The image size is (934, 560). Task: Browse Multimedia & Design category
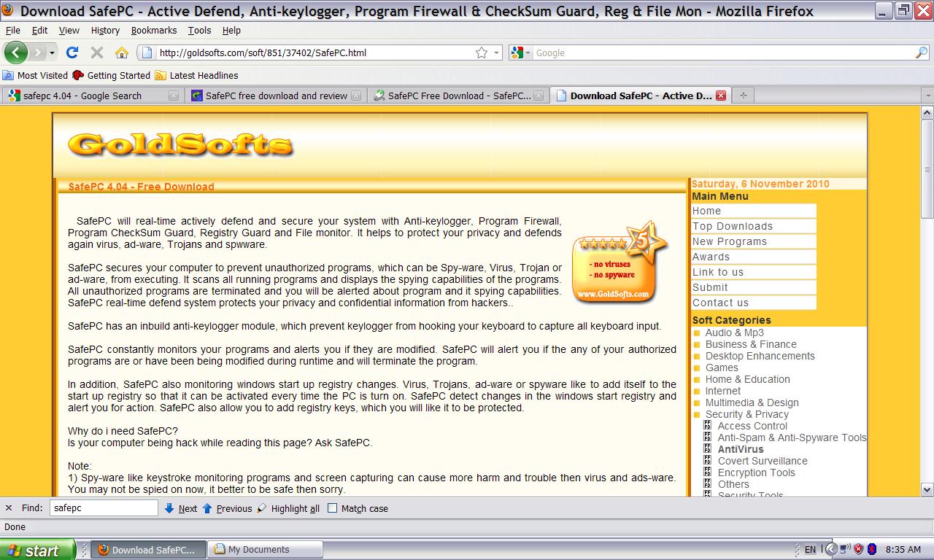(x=752, y=402)
